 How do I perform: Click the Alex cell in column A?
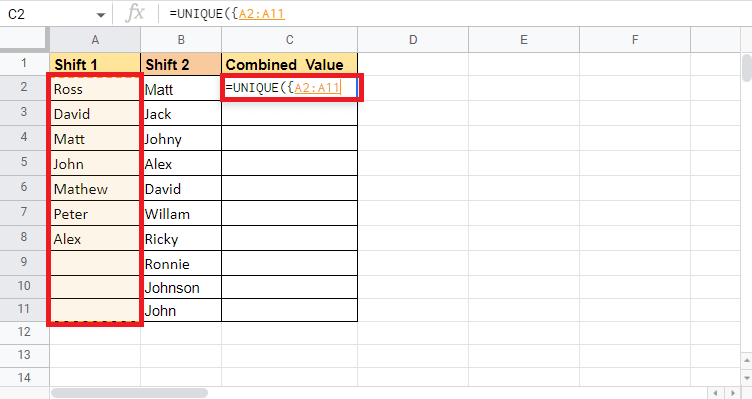(x=95, y=238)
